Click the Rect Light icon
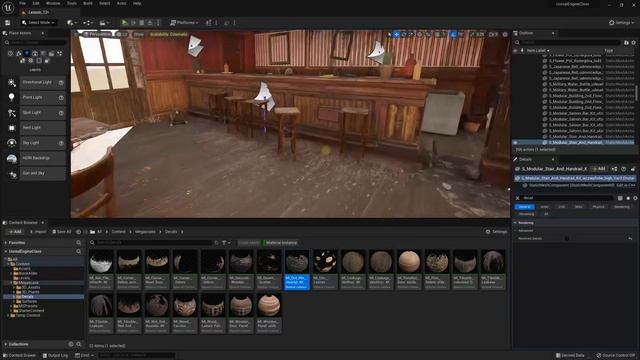The image size is (640, 360). [x=12, y=128]
